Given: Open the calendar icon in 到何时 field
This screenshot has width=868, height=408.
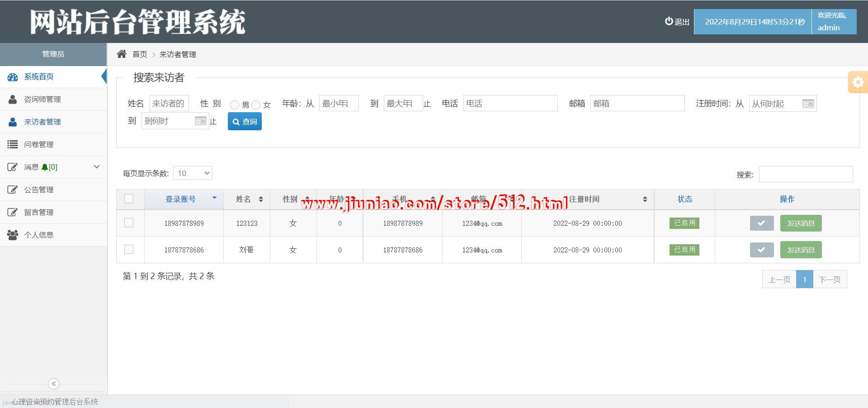Looking at the screenshot, I should tap(200, 121).
